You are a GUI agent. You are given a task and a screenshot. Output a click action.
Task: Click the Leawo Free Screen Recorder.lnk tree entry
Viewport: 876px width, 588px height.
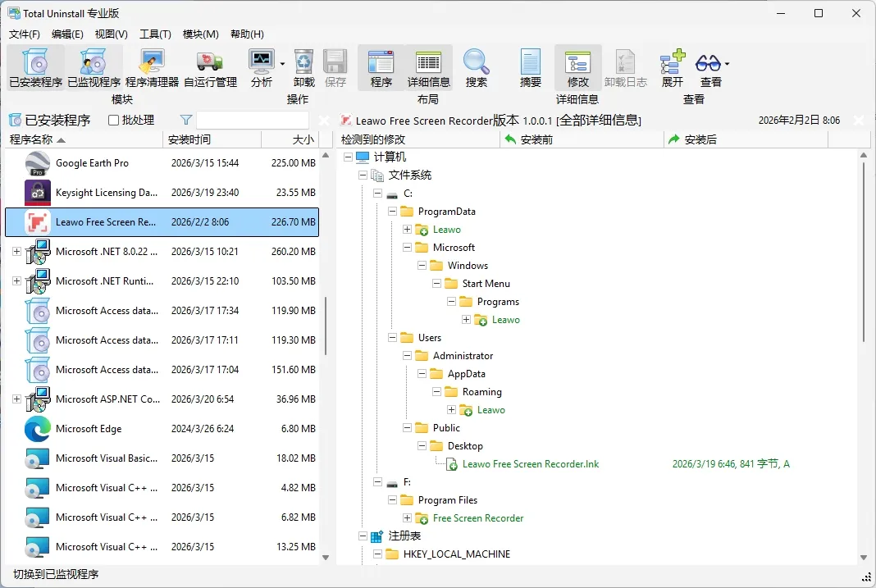[x=532, y=463]
